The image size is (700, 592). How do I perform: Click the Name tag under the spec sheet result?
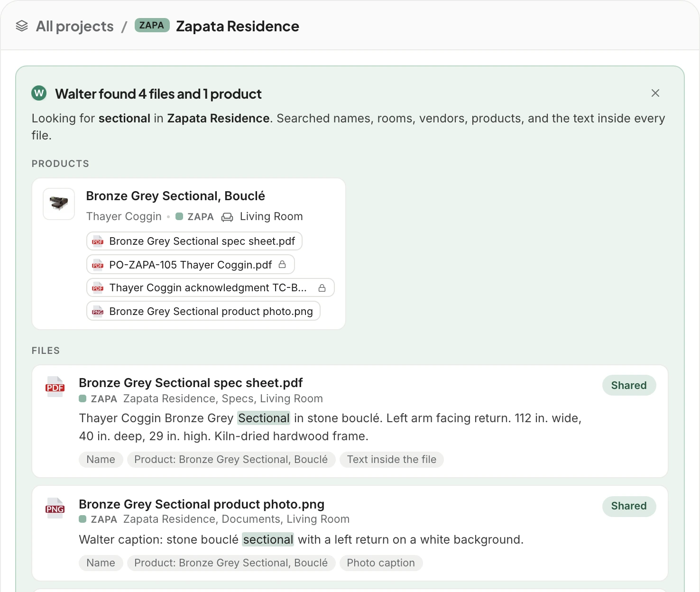point(101,459)
